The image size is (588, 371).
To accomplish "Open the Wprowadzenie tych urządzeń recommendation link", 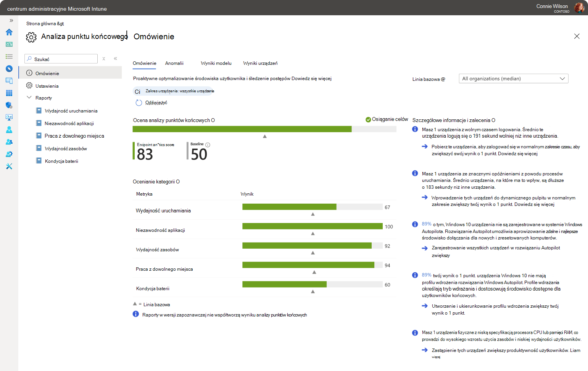I will click(x=504, y=201).
